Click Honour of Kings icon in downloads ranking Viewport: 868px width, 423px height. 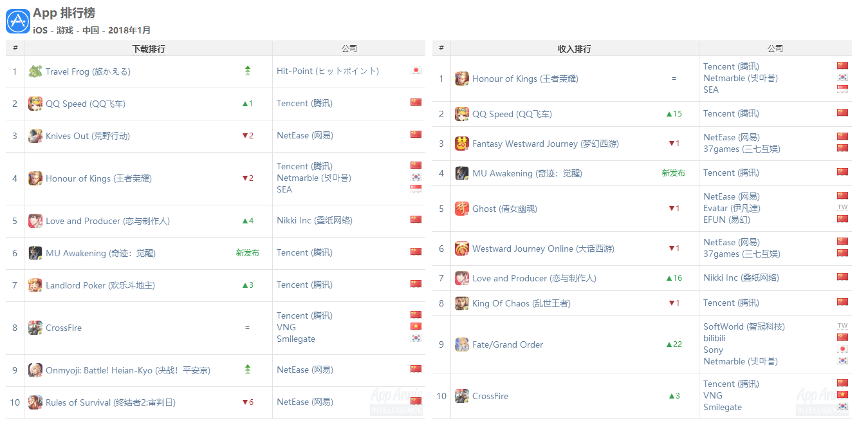(35, 178)
